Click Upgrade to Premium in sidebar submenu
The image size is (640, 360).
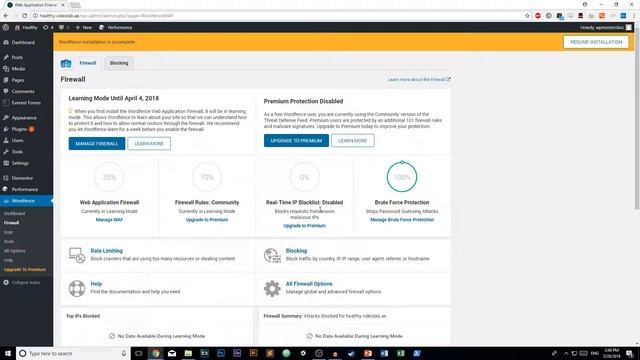tap(25, 270)
